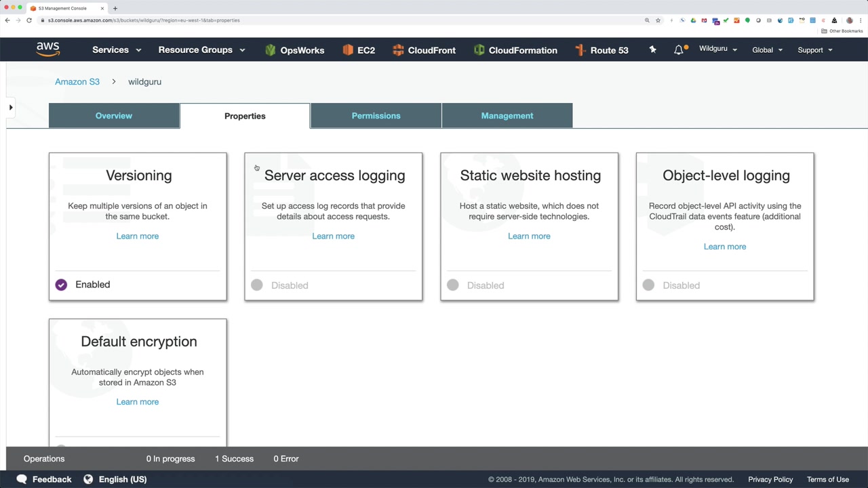The image size is (868, 488).
Task: Switch to the Overview tab
Action: pyautogui.click(x=114, y=116)
